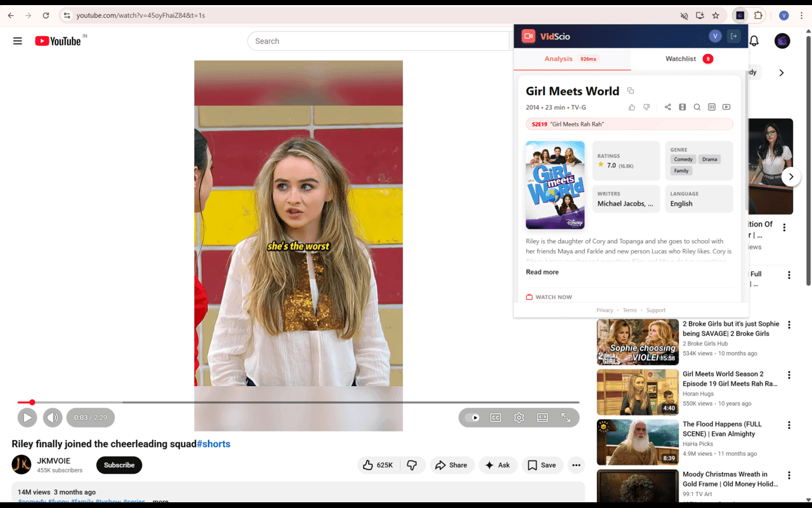
Task: Open the V user avatar in VidScio
Action: click(715, 36)
